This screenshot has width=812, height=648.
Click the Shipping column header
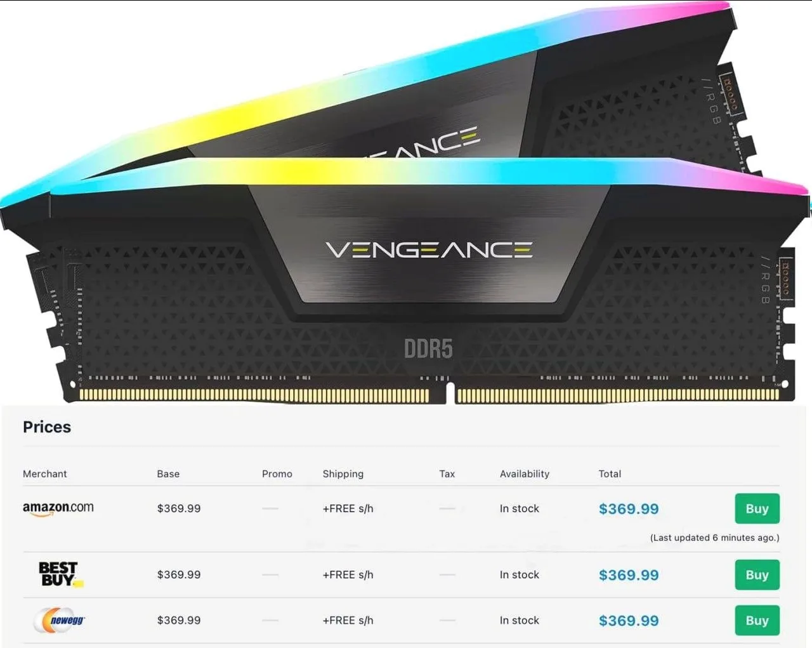click(343, 474)
